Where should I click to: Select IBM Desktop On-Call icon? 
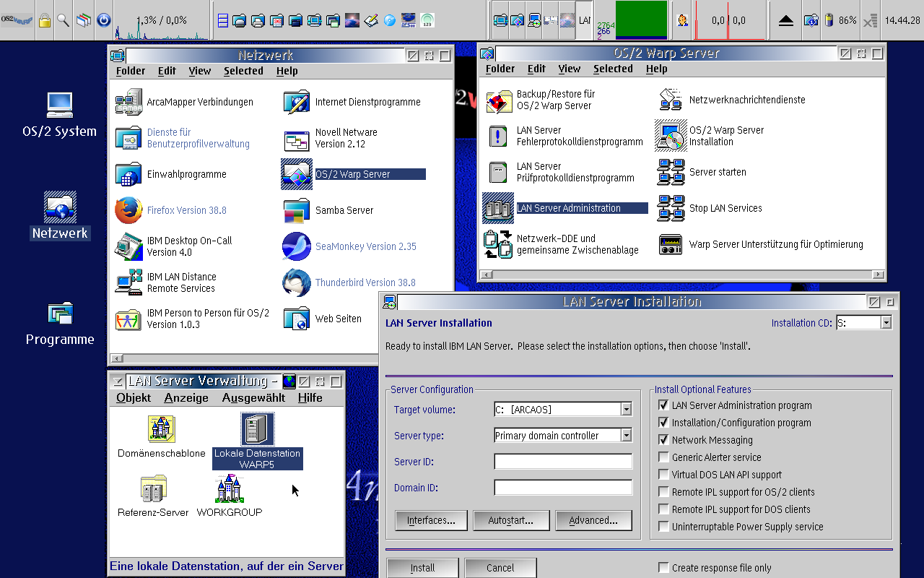129,246
